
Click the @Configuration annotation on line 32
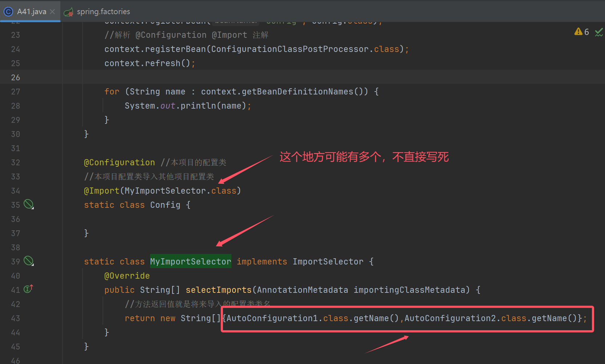(120, 162)
